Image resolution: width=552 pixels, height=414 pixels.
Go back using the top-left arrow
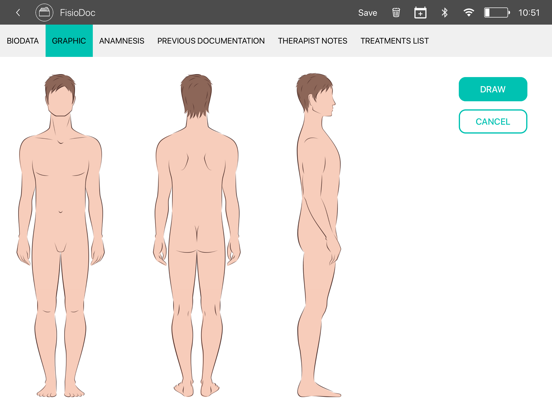(18, 13)
